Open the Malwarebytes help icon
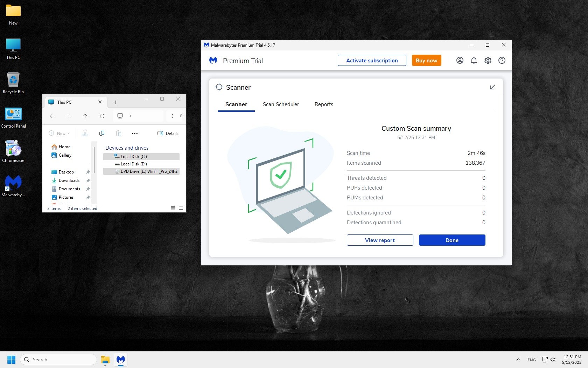This screenshot has width=588, height=368. coord(502,60)
